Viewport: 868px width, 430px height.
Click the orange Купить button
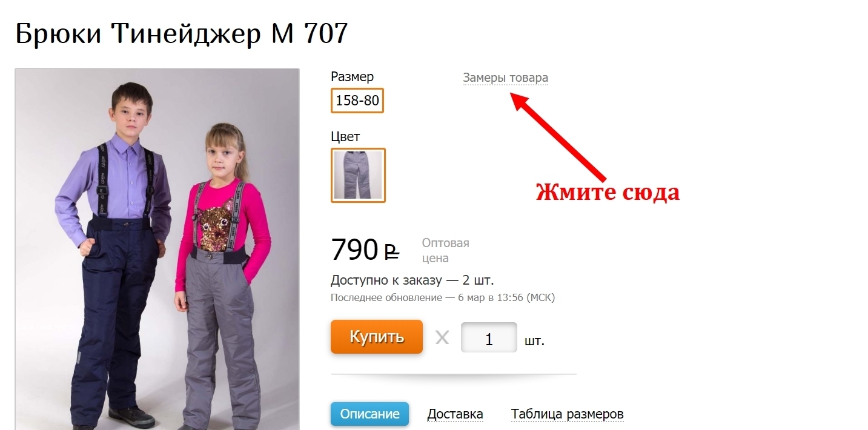[376, 336]
